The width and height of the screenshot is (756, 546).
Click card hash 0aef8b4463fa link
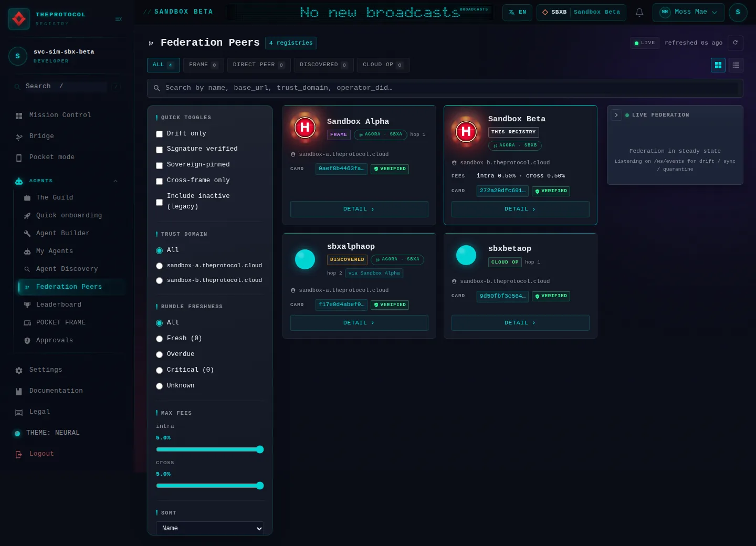coord(341,169)
